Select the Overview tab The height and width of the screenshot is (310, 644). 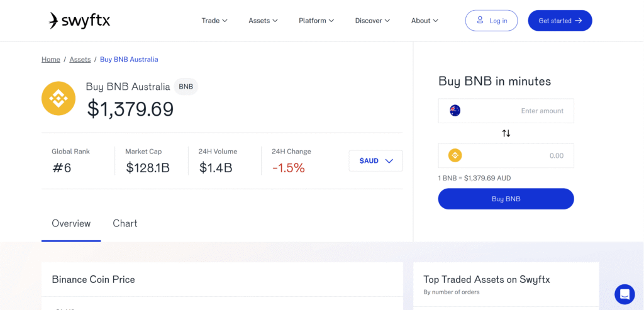[x=71, y=223]
